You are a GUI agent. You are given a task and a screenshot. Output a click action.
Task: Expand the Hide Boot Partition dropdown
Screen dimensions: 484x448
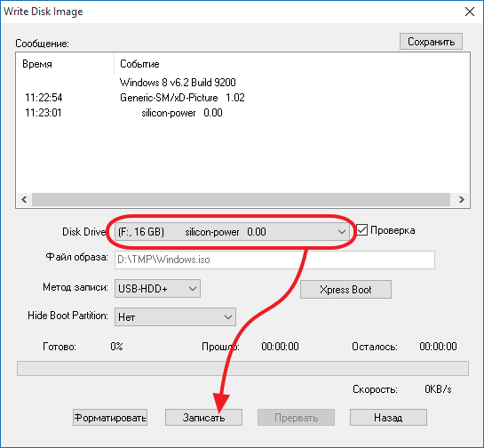pos(175,316)
